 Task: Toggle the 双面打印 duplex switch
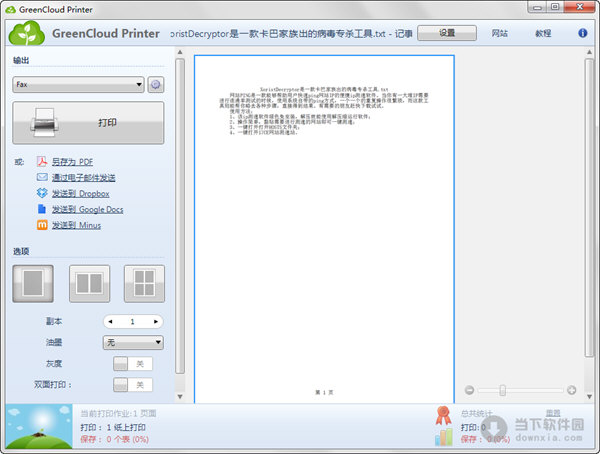tap(133, 385)
